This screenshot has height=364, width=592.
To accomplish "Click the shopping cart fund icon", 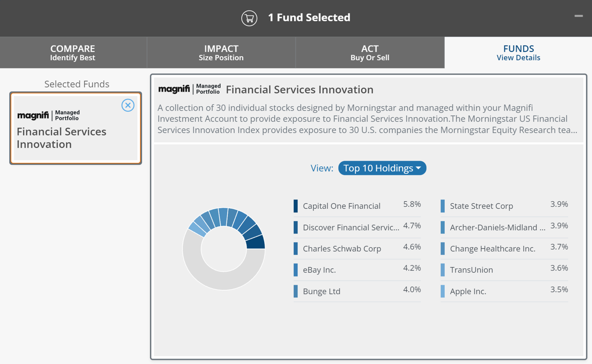I will coord(249,17).
